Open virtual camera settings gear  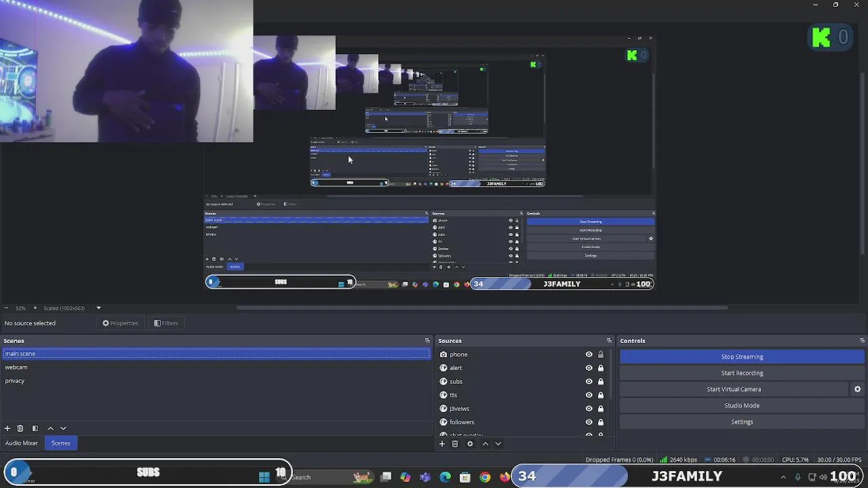[857, 389]
